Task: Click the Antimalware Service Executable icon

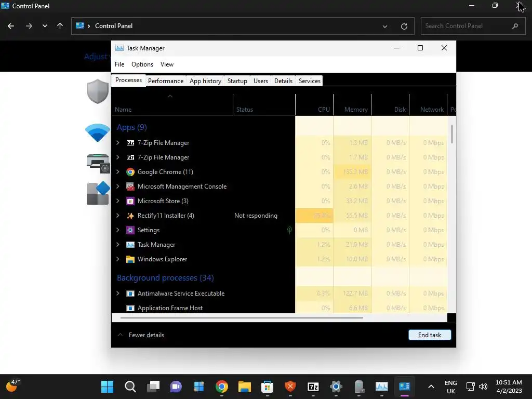Action: coord(130,294)
